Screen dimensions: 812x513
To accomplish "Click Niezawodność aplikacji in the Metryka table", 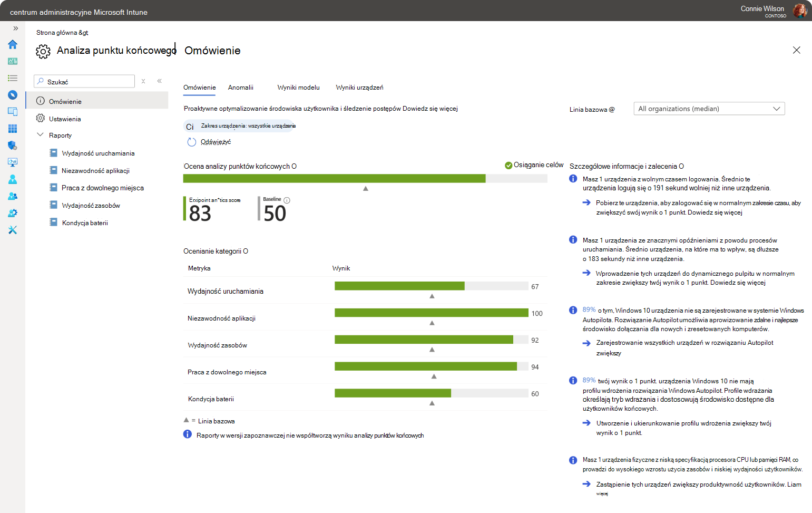I will tap(221, 318).
